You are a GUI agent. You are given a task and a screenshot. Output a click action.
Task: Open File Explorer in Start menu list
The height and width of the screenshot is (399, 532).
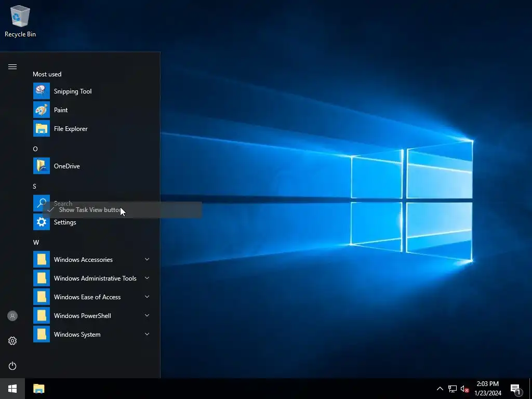[91, 129]
